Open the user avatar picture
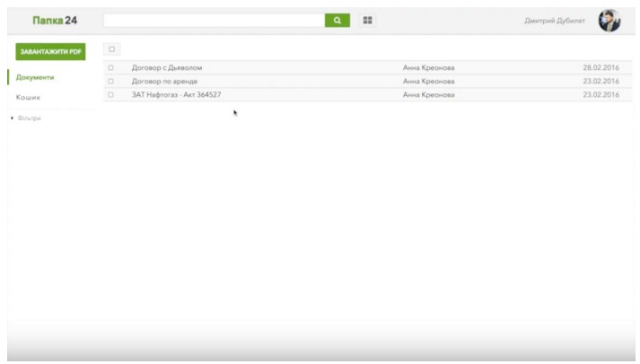The width and height of the screenshot is (640, 364). (609, 20)
